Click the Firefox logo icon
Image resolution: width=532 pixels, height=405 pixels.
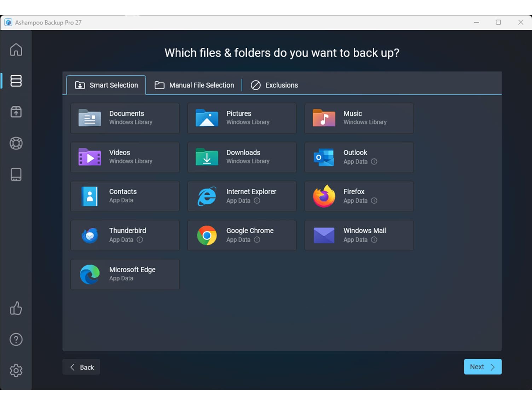[324, 196]
